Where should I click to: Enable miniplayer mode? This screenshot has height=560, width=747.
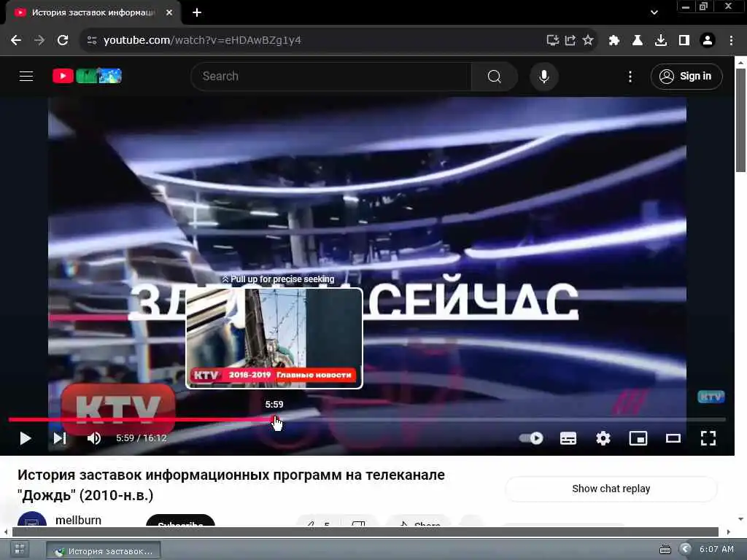coord(638,438)
